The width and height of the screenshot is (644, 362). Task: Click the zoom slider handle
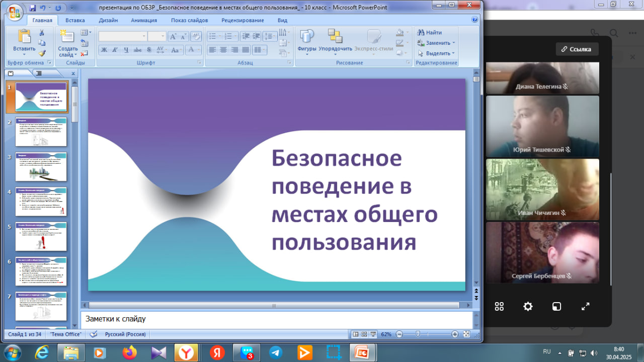coord(417,334)
